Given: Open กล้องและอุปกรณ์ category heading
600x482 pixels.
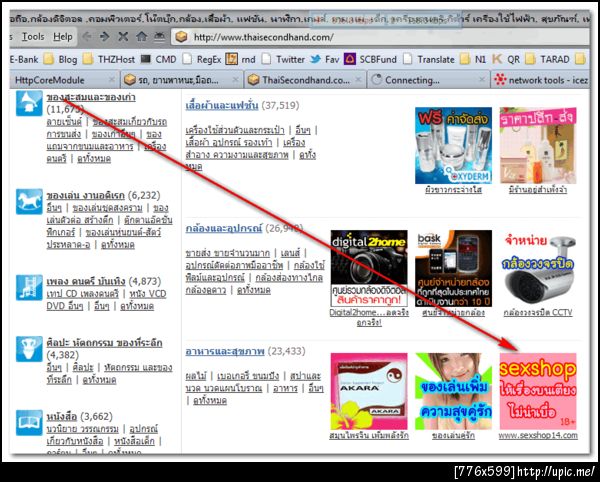Looking at the screenshot, I should (x=224, y=229).
